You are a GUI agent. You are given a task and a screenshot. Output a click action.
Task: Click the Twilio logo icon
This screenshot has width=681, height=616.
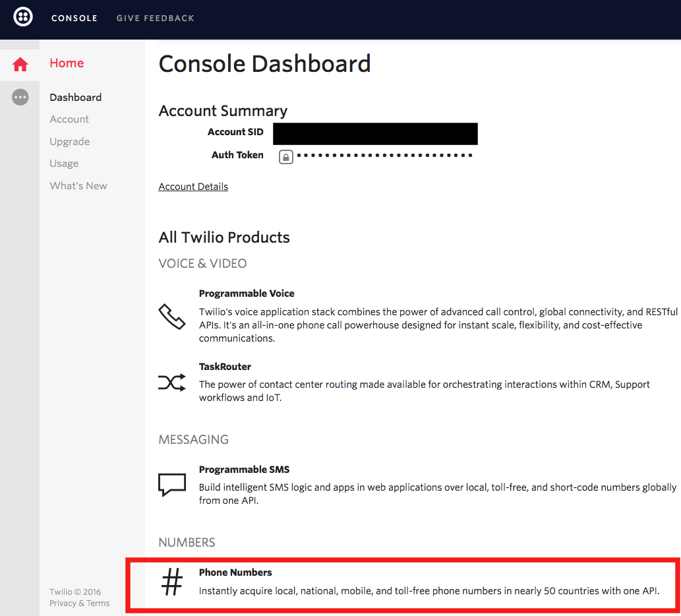pos(22,17)
